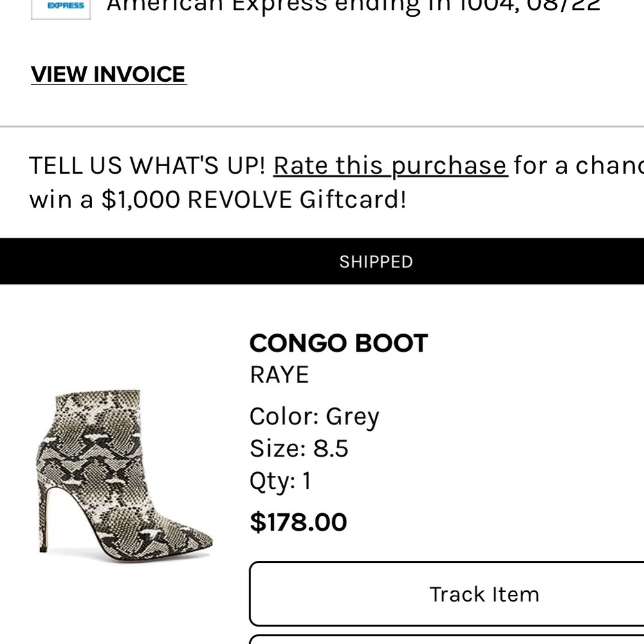
Task: Click the Color: Grey detail text
Action: point(314,416)
